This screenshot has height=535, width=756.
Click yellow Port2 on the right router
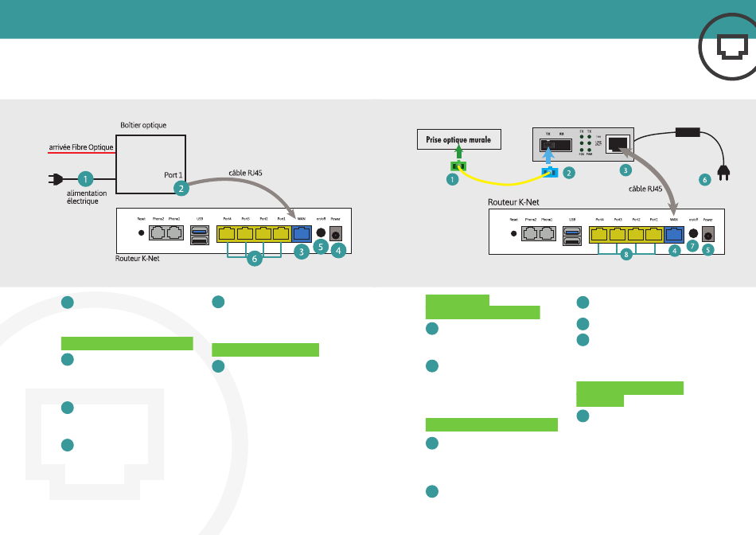click(x=636, y=235)
